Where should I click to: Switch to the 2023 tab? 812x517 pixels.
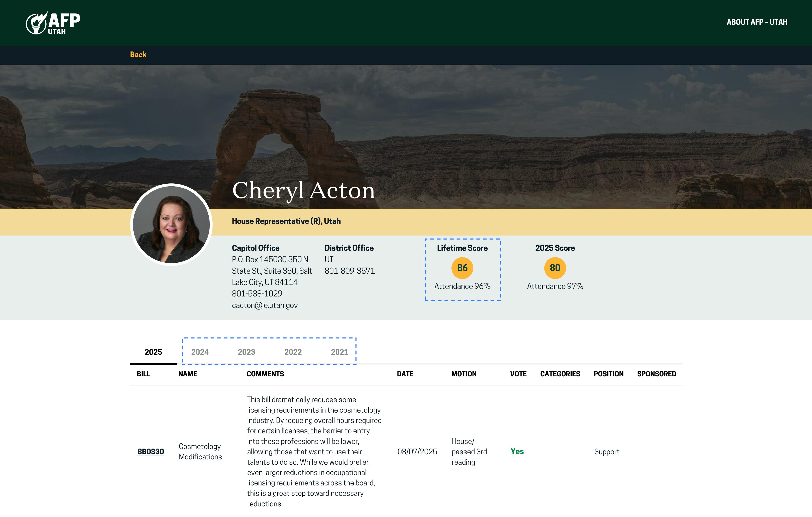click(247, 352)
